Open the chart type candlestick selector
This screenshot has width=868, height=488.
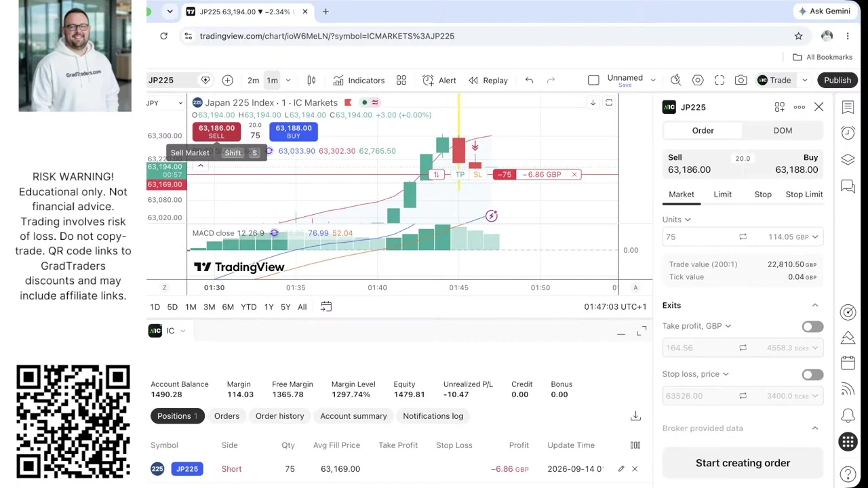(x=311, y=80)
